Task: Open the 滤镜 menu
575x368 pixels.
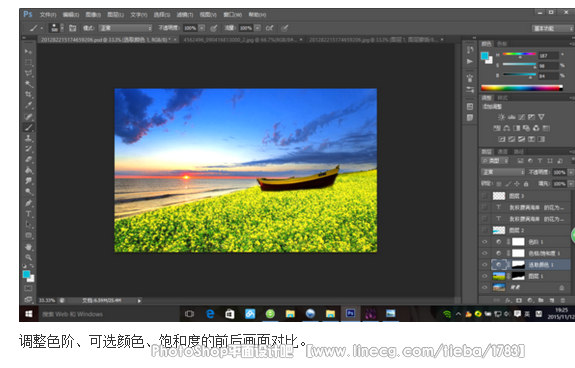Action: pyautogui.click(x=184, y=15)
